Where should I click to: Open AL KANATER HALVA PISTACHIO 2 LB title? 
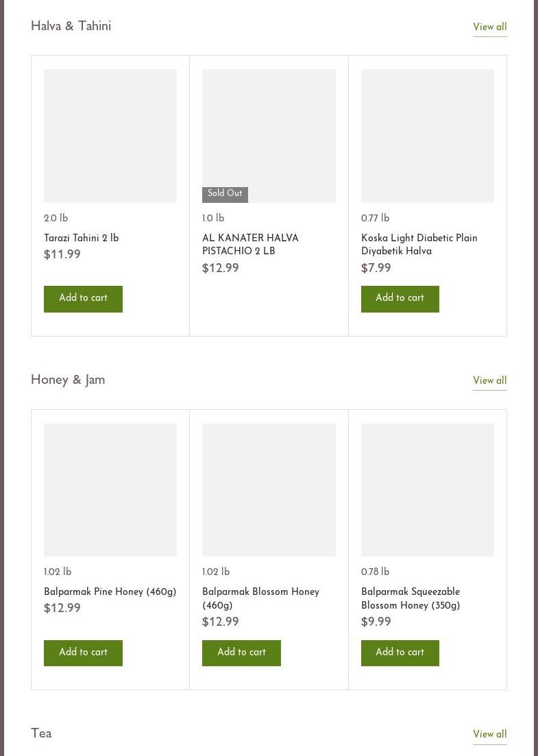point(250,245)
